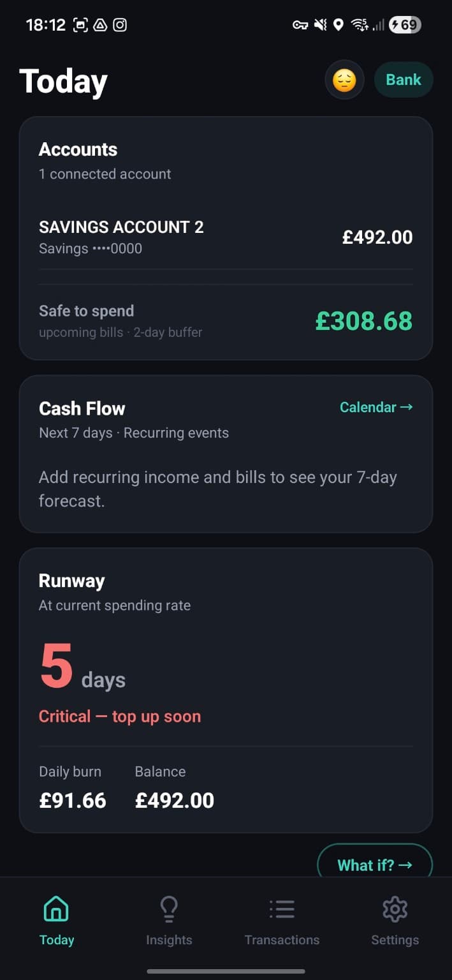
Task: Select the Savings Account 2 row
Action: point(226,237)
